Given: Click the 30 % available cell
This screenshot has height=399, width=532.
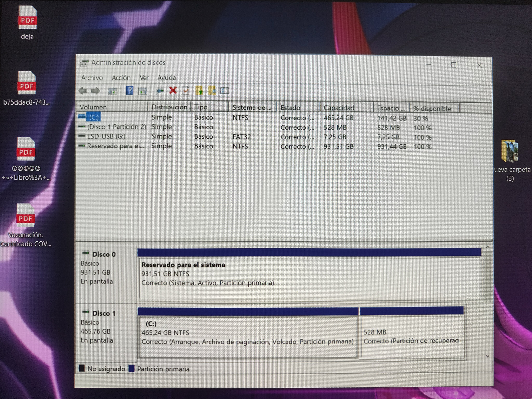Looking at the screenshot, I should coord(421,119).
